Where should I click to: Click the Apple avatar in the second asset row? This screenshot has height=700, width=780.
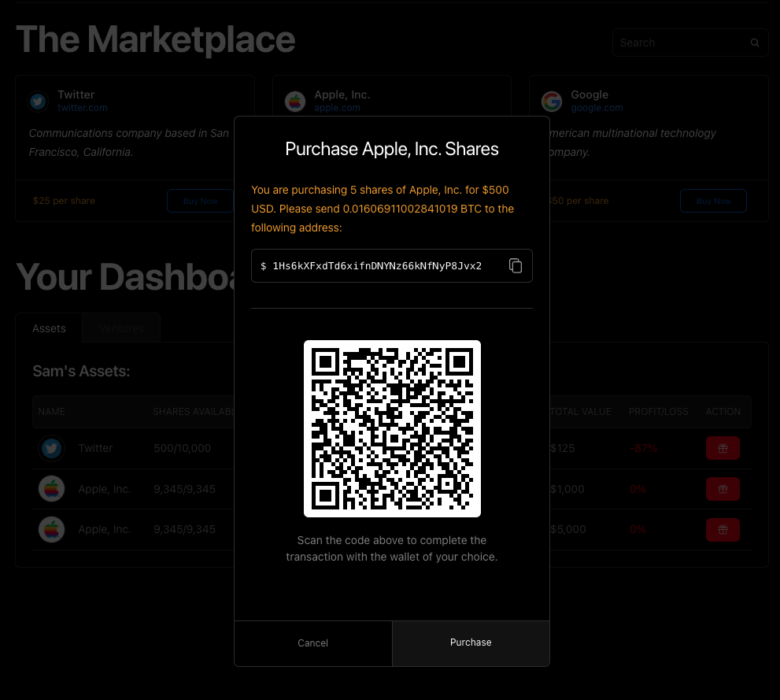coord(51,488)
